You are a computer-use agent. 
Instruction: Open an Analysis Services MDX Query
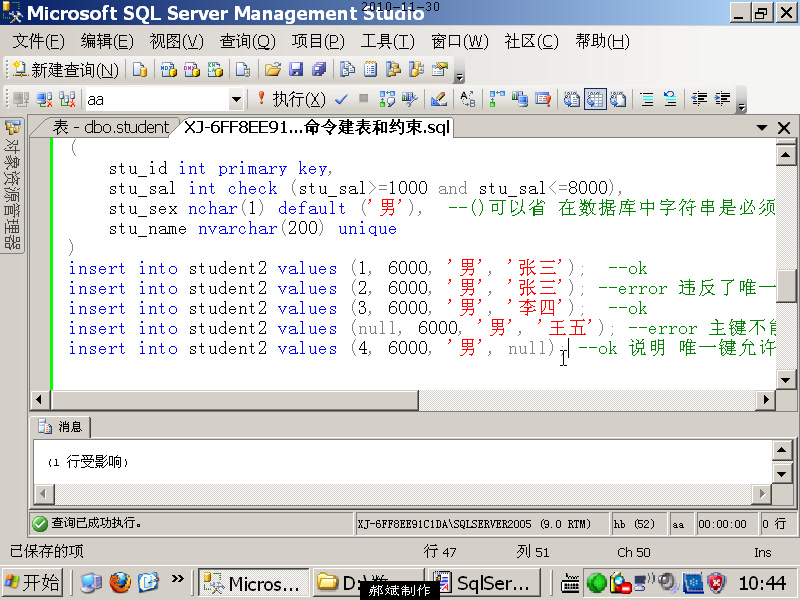(x=168, y=69)
